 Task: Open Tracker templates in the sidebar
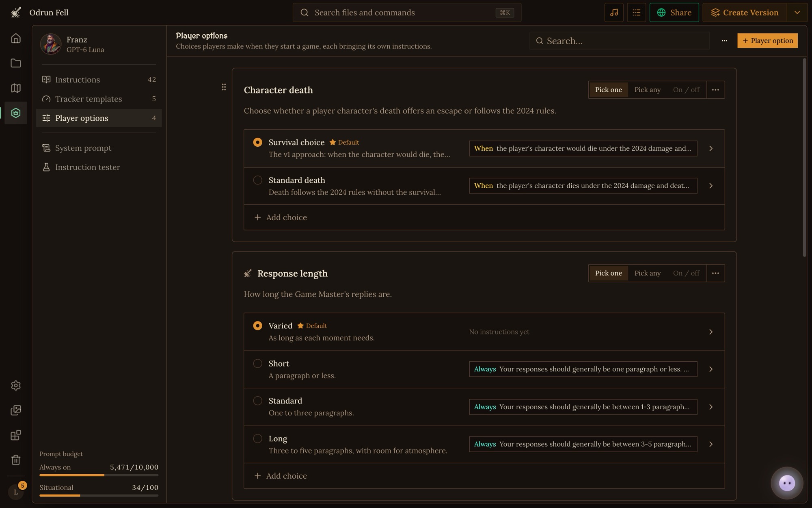point(99,99)
